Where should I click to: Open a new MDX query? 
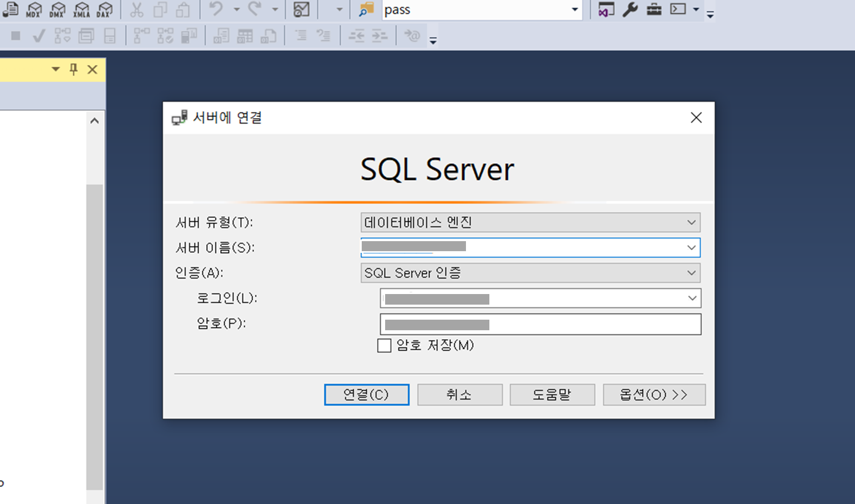coord(34,9)
